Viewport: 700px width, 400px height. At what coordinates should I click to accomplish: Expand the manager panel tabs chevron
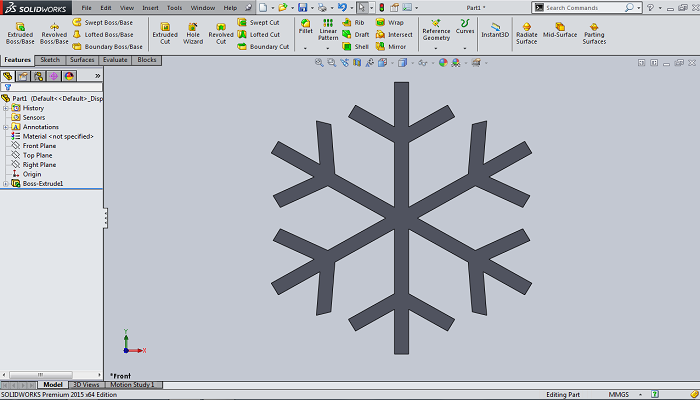[x=98, y=76]
